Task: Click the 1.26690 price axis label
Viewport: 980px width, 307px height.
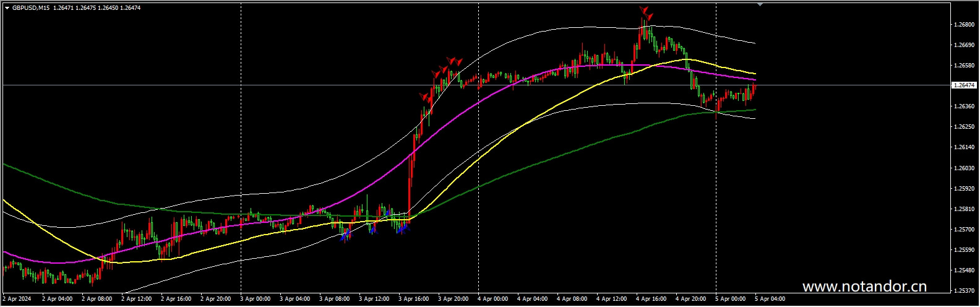Action: [x=965, y=45]
